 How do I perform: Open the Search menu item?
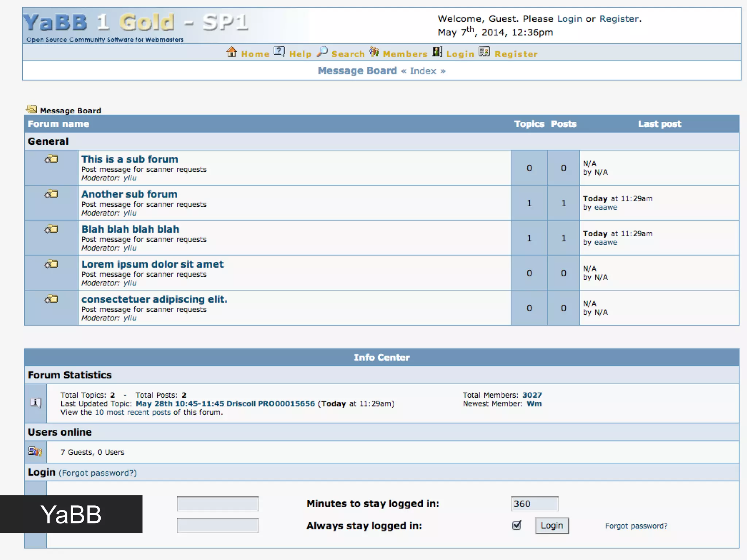click(348, 54)
